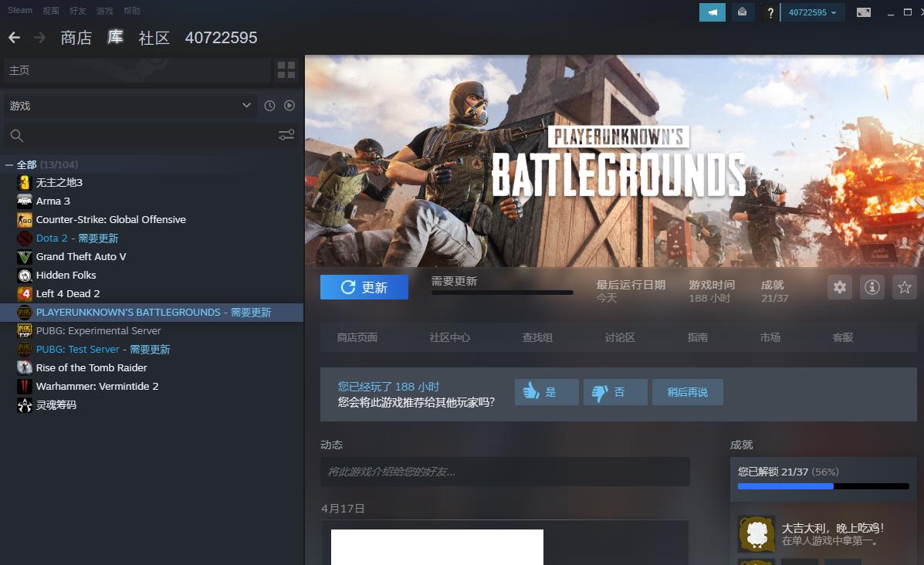924x565 pixels.
Task: Select the Warhammer: Vermintide 2 icon
Action: 24,387
